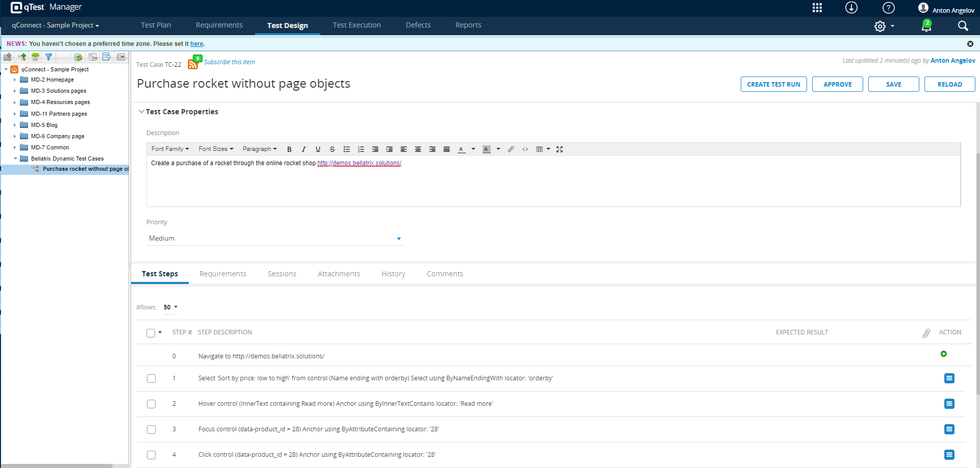Image resolution: width=980 pixels, height=468 pixels.
Task: Open the History tab
Action: pos(393,274)
